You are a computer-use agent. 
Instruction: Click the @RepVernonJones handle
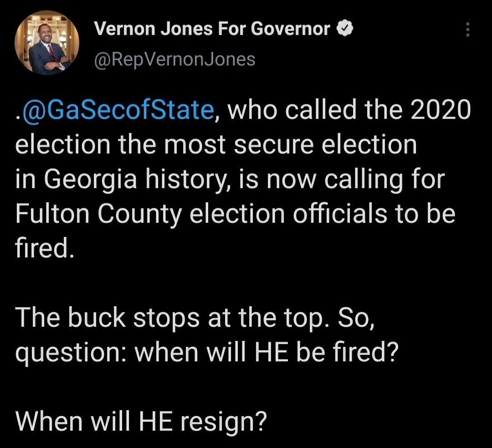[174, 60]
